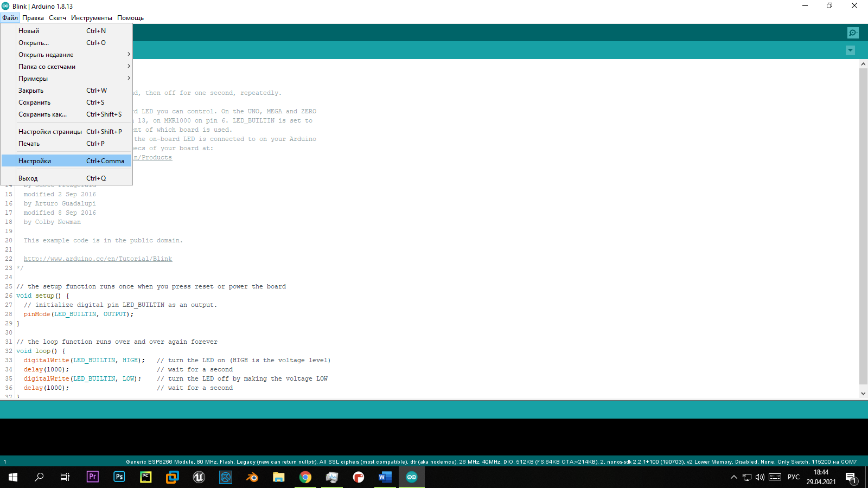Choose Печать from the menu
Viewport: 868px width, 488px height.
point(66,144)
